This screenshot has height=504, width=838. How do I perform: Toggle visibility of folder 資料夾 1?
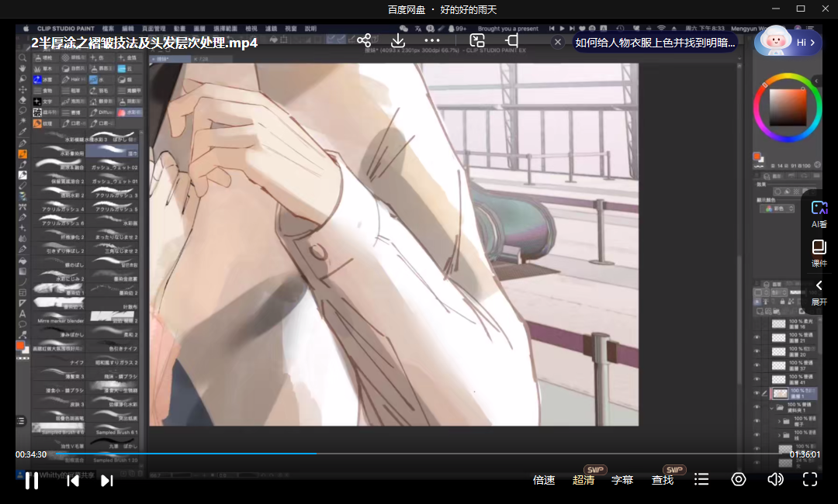coord(757,407)
